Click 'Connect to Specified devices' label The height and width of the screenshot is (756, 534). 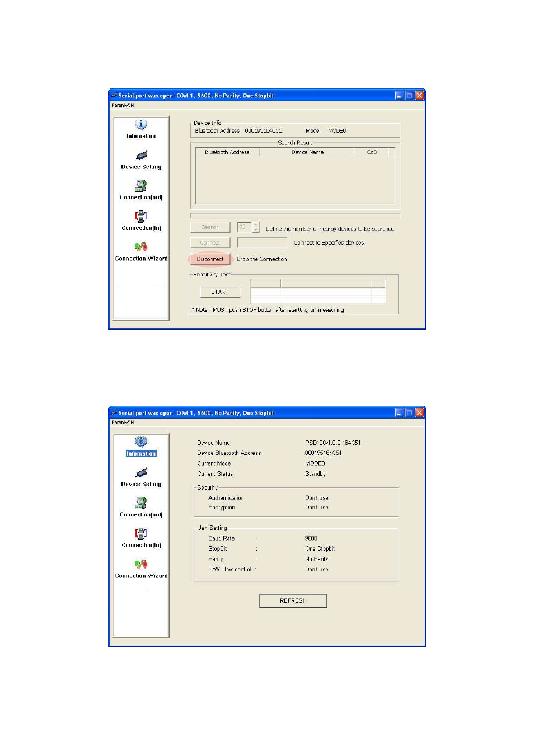coord(329,243)
